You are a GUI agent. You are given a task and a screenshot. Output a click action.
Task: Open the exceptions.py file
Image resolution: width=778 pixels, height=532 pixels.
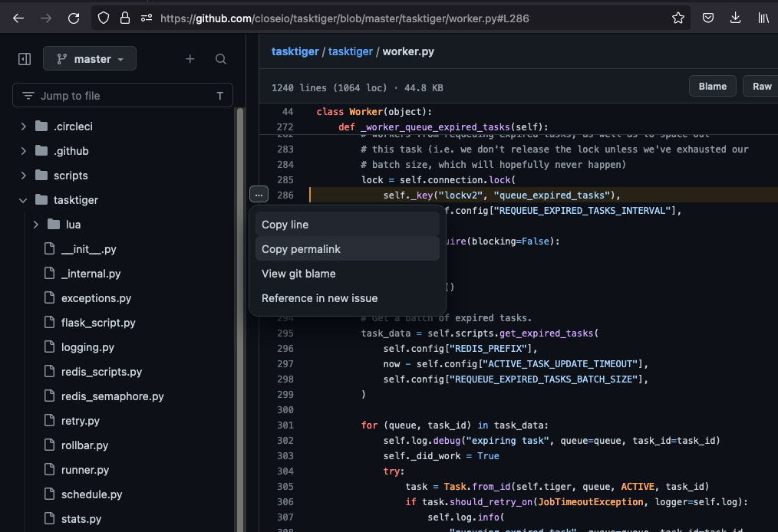coord(95,297)
